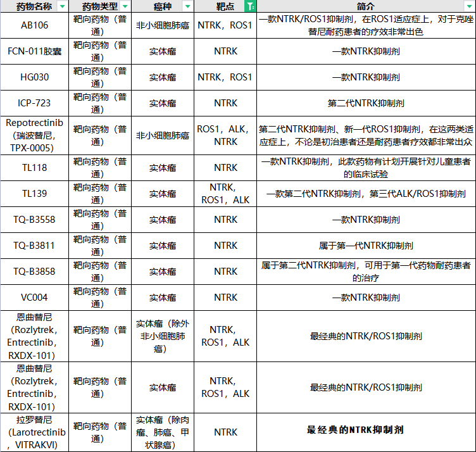Select the 靶向药物（普通）cell in 拉罗替尼 row
This screenshot has height=452, width=476.
click(x=100, y=432)
